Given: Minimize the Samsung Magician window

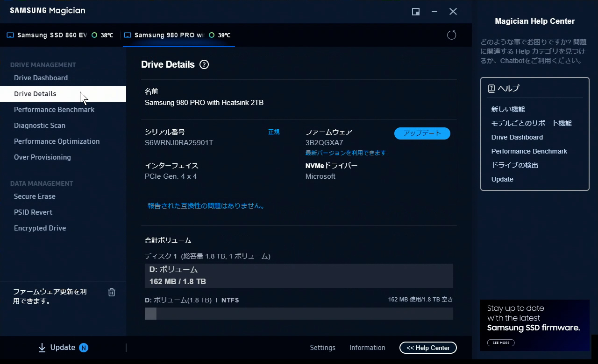Looking at the screenshot, I should pos(435,12).
